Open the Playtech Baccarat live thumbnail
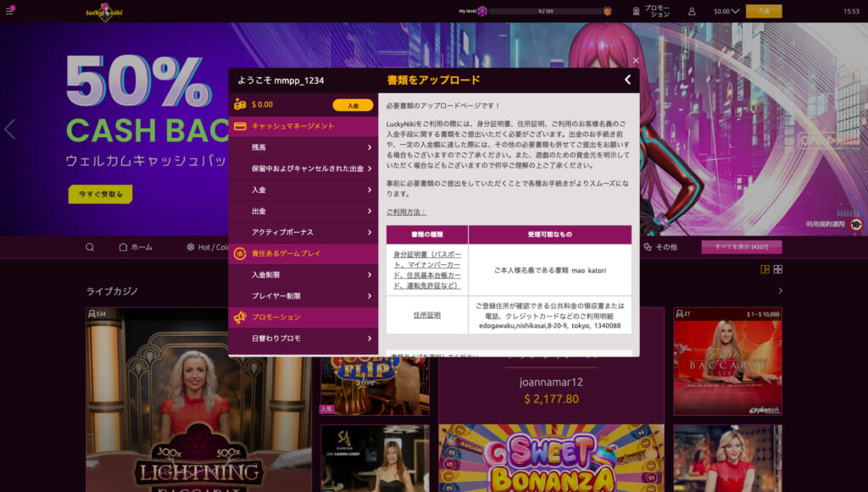The height and width of the screenshot is (492, 868). (x=727, y=361)
